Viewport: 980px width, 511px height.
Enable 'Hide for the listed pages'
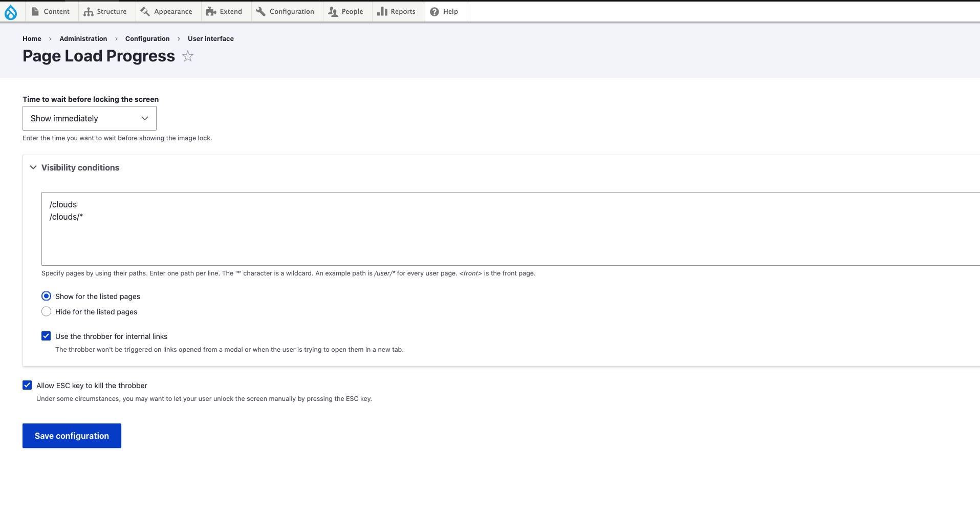[x=46, y=311]
